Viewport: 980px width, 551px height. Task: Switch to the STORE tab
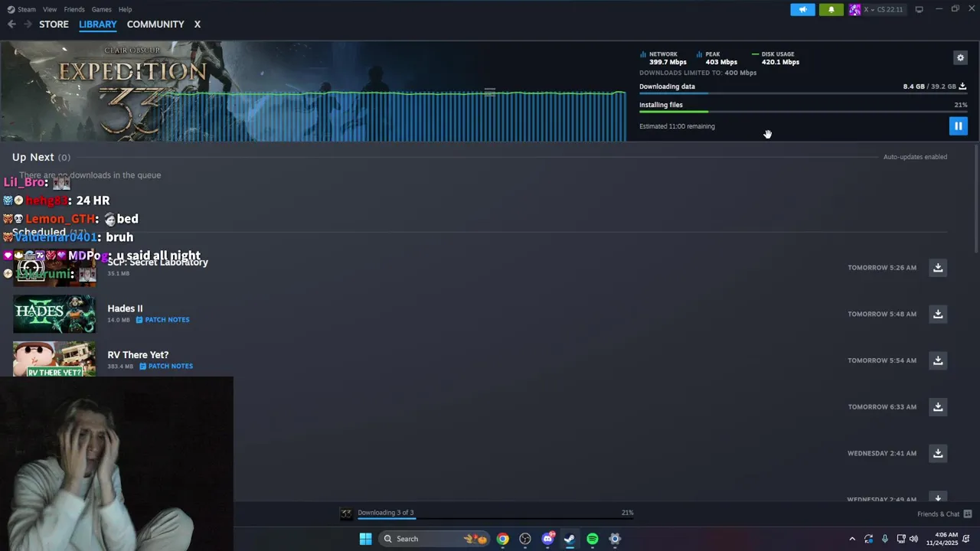pos(54,24)
